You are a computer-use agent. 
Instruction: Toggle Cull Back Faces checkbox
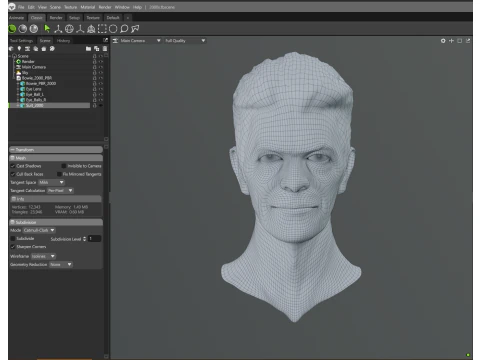coord(13,174)
